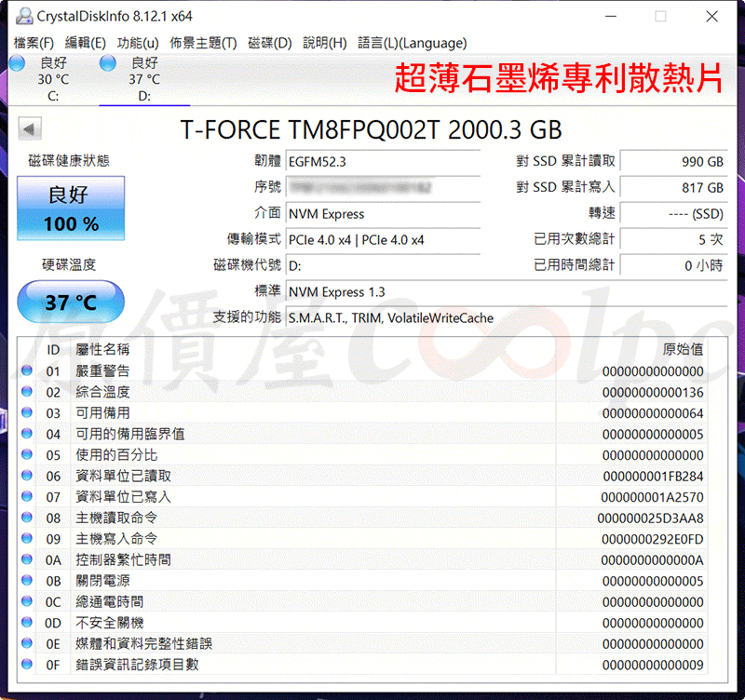Click the 屬性名稱 column header

coord(102,349)
